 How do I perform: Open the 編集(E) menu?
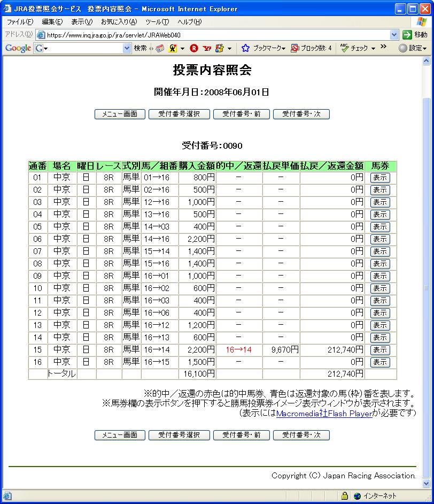pos(52,22)
